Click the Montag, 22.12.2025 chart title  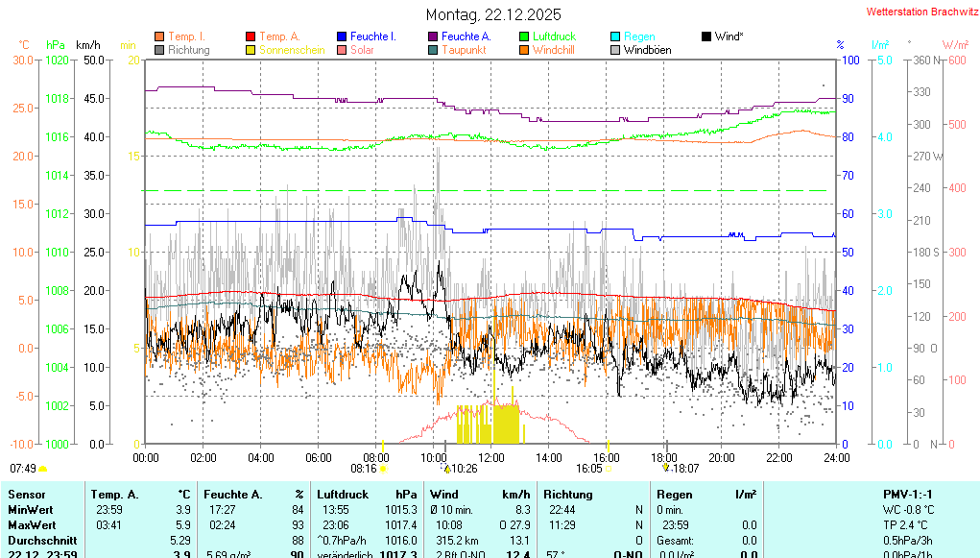pyautogui.click(x=493, y=14)
